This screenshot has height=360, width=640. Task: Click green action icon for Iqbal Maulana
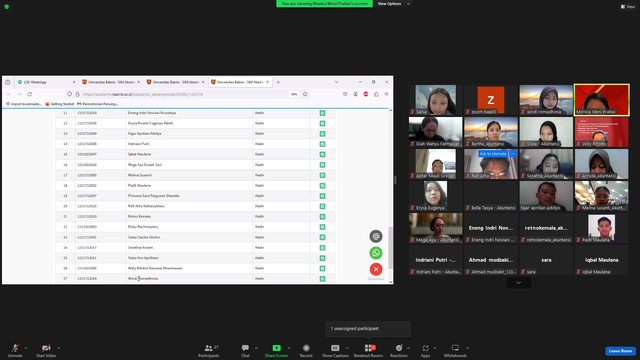point(322,154)
